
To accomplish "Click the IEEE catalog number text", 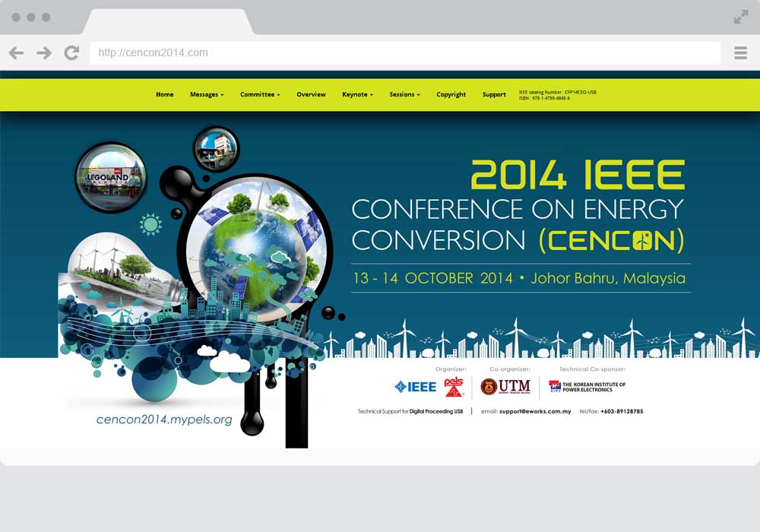I will 557,92.
